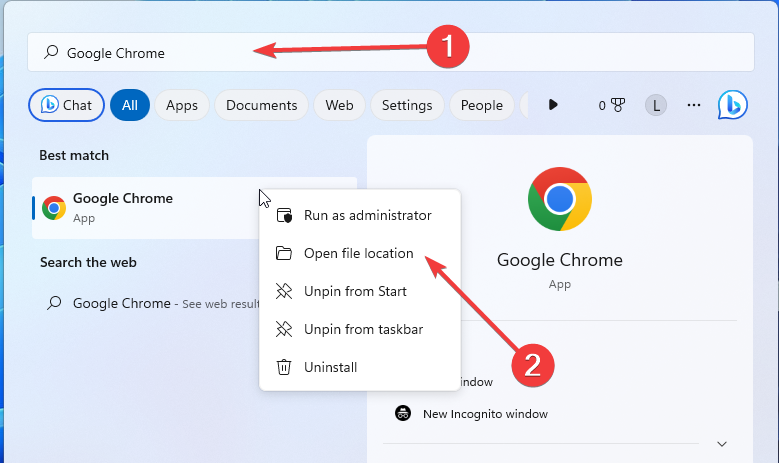This screenshot has height=463, width=779.
Task: Switch to the Settings filter tab
Action: (407, 105)
